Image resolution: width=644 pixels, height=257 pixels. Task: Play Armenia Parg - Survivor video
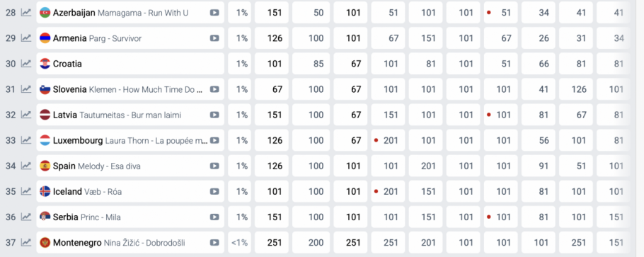[x=214, y=38]
